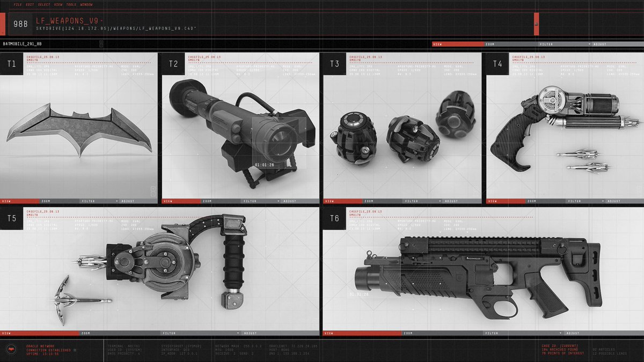644x362 pixels.
Task: Click the small square icons in T1 panel corner
Action: point(153,191)
